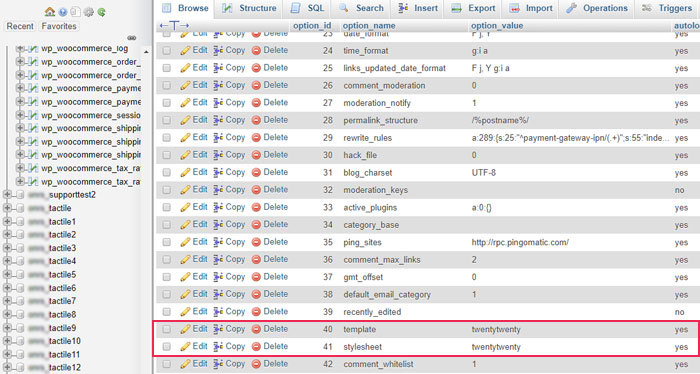Screen dimensions: 700x374
Task: Open the Import tab
Action: [531, 8]
